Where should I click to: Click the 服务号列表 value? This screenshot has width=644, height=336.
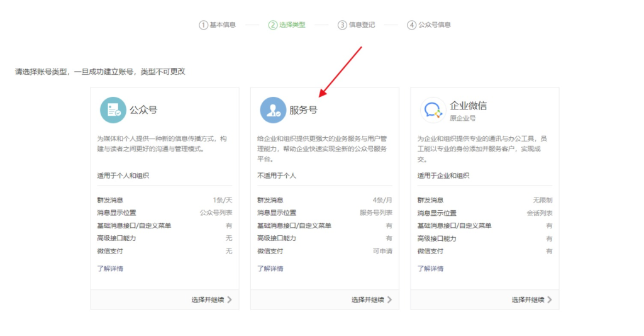(x=376, y=213)
